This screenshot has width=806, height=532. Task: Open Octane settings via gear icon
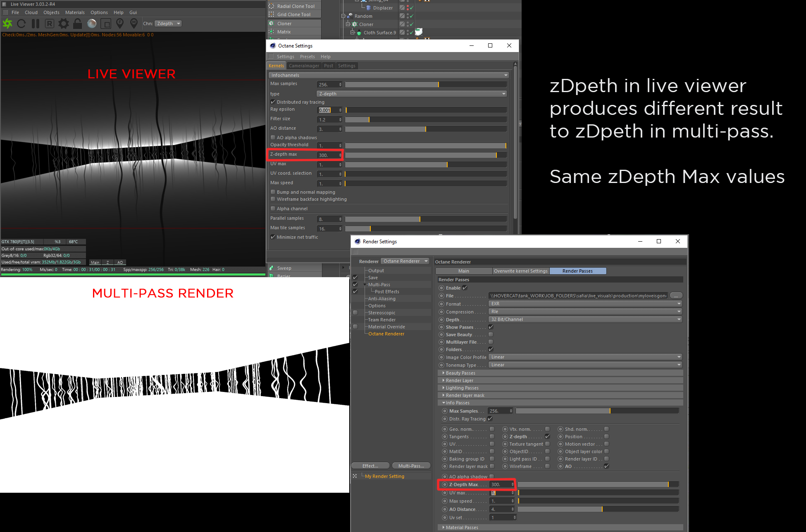[x=64, y=24]
